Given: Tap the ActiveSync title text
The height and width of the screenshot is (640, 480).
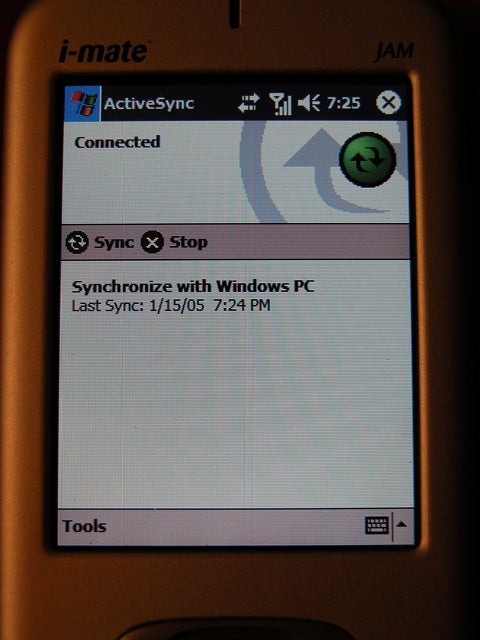Looking at the screenshot, I should [x=149, y=104].
